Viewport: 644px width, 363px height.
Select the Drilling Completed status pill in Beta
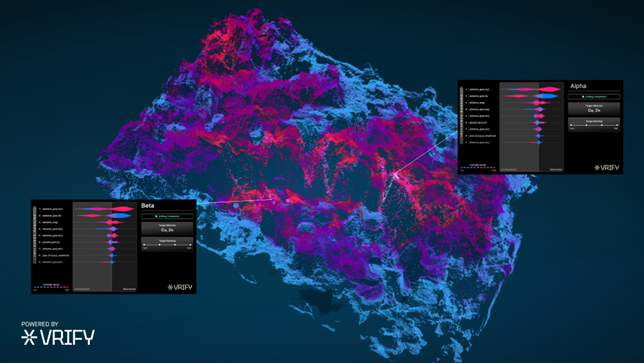[167, 216]
